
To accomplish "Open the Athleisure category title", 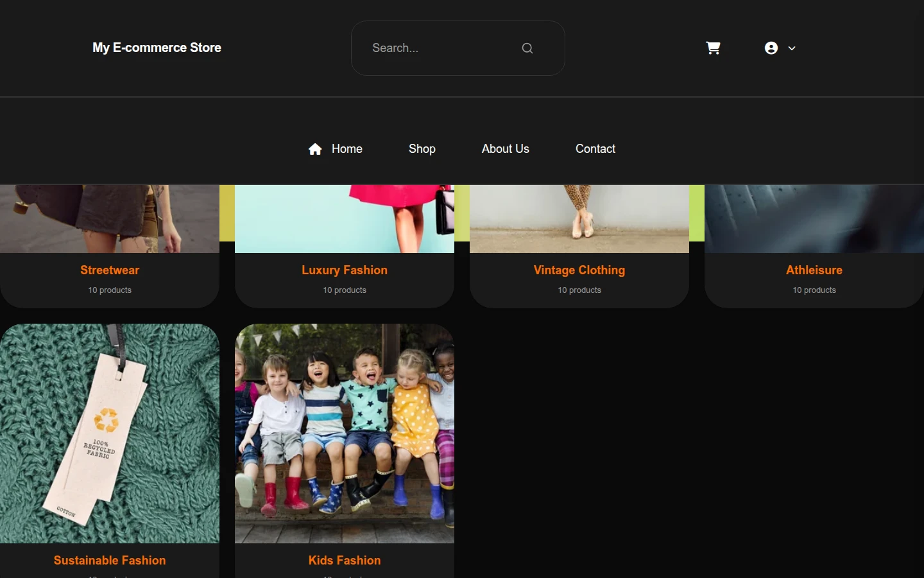I will [x=814, y=270].
